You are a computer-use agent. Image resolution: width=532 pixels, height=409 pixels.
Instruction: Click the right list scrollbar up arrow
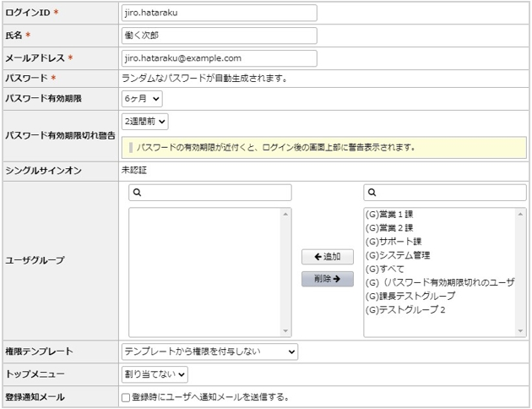[x=520, y=214]
